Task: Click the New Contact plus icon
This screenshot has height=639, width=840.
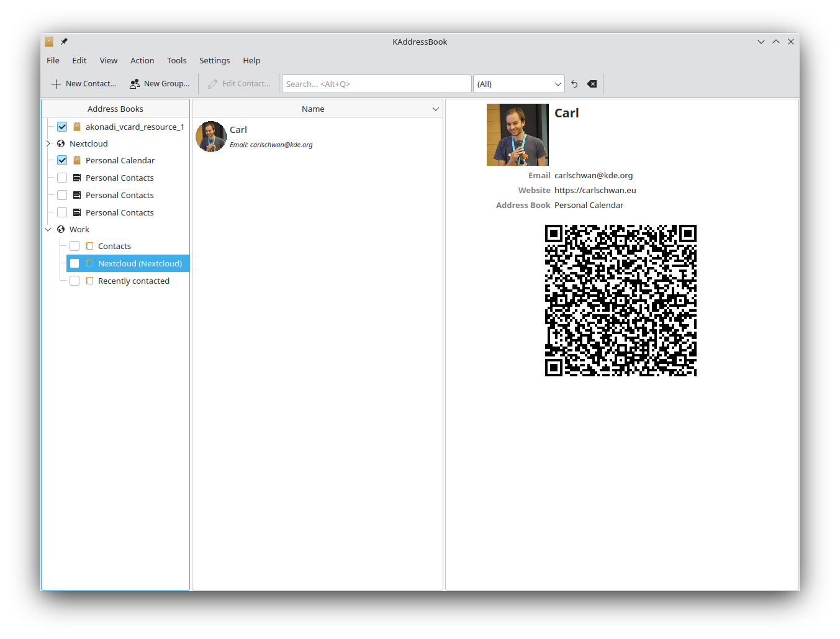Action: [56, 84]
